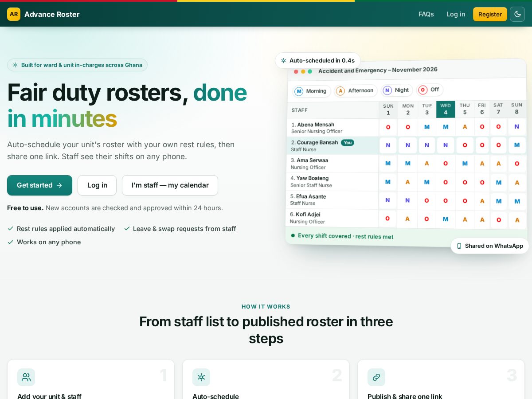Click the sparkle icon in Auto-scheduled badge
This screenshot has height=399, width=532.
(x=284, y=60)
